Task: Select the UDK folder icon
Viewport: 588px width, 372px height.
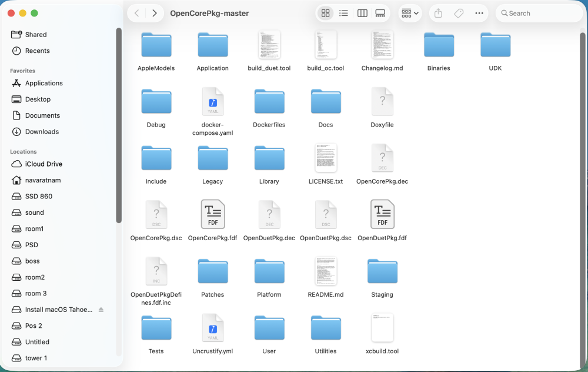Action: 495,45
